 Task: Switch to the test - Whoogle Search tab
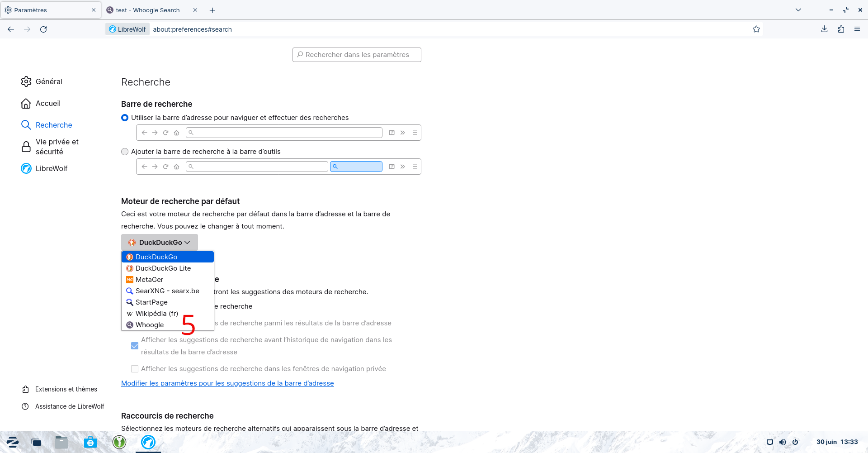point(148,10)
